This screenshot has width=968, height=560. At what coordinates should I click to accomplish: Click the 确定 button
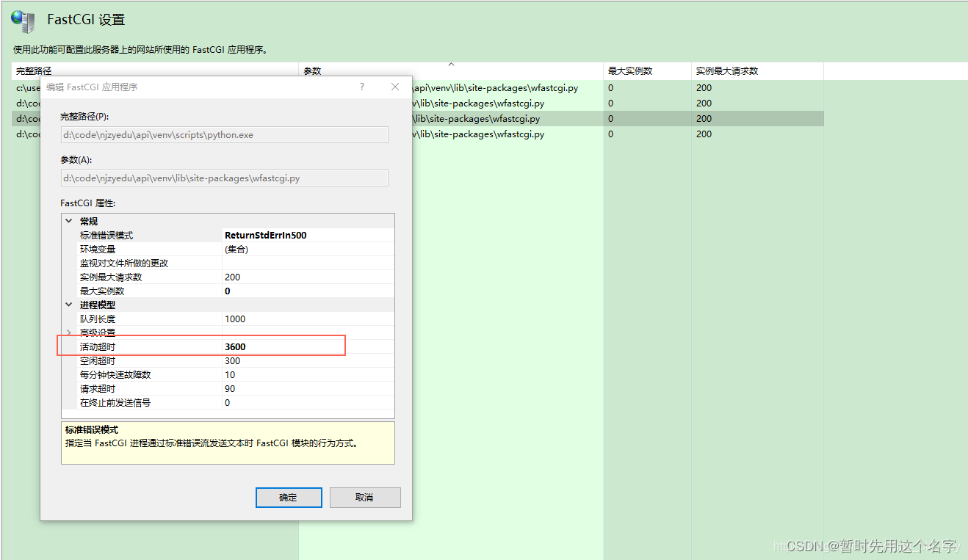click(x=289, y=497)
